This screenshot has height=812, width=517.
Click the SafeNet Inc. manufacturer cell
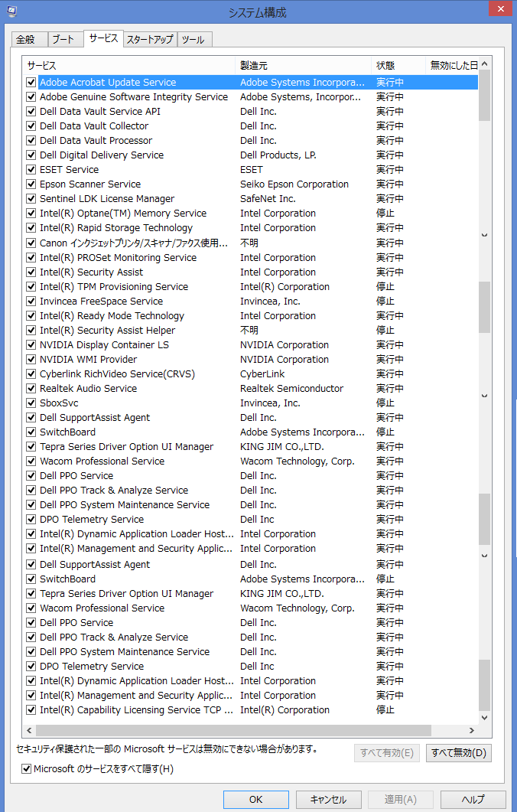pyautogui.click(x=268, y=199)
